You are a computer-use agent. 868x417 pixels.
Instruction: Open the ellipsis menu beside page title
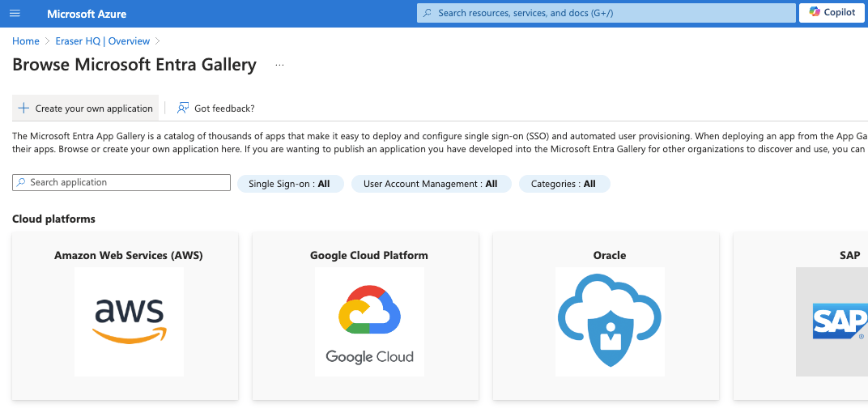click(279, 65)
